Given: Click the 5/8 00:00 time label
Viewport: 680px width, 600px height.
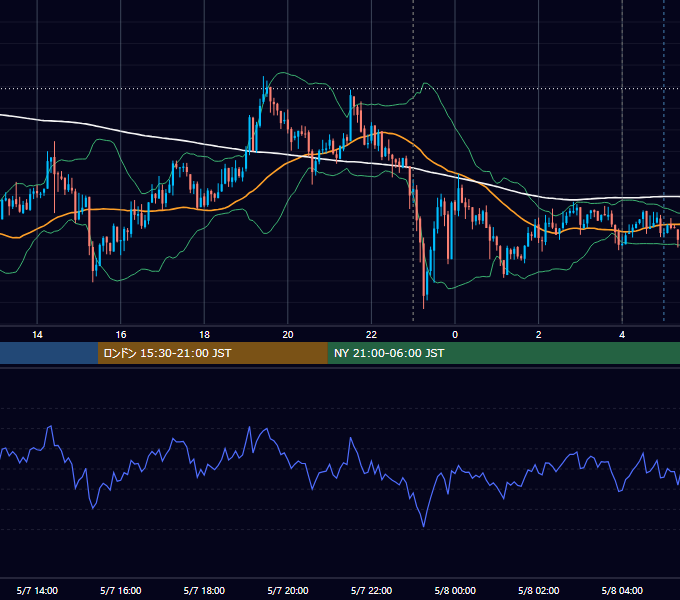Looking at the screenshot, I should pyautogui.click(x=455, y=590).
